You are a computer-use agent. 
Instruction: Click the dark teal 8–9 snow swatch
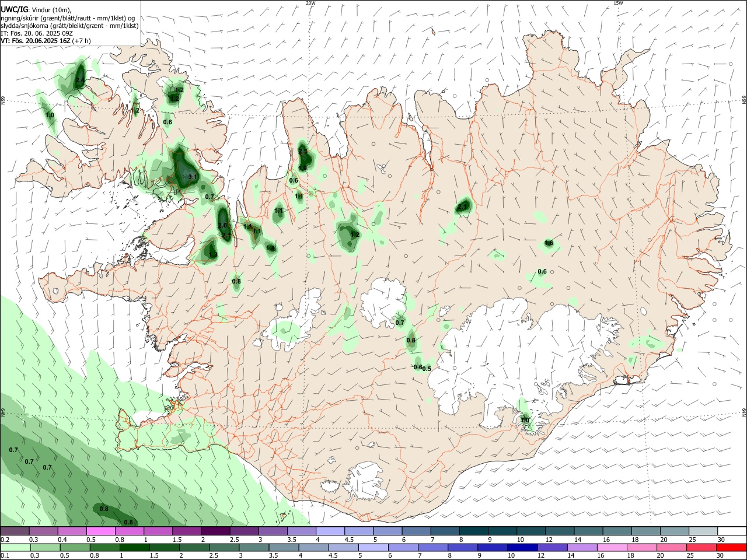[x=474, y=531]
